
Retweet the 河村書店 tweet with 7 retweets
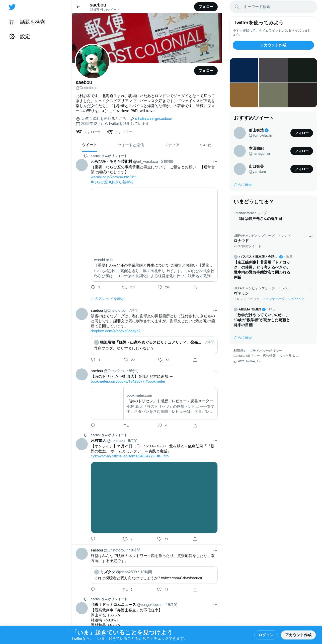tap(125, 539)
